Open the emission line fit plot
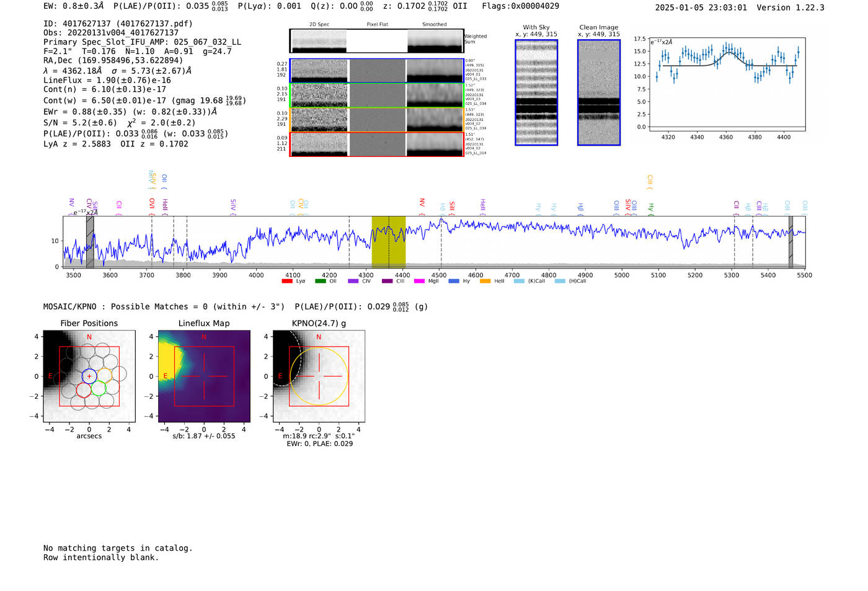Screen dimensions: 868x591 click(x=727, y=84)
